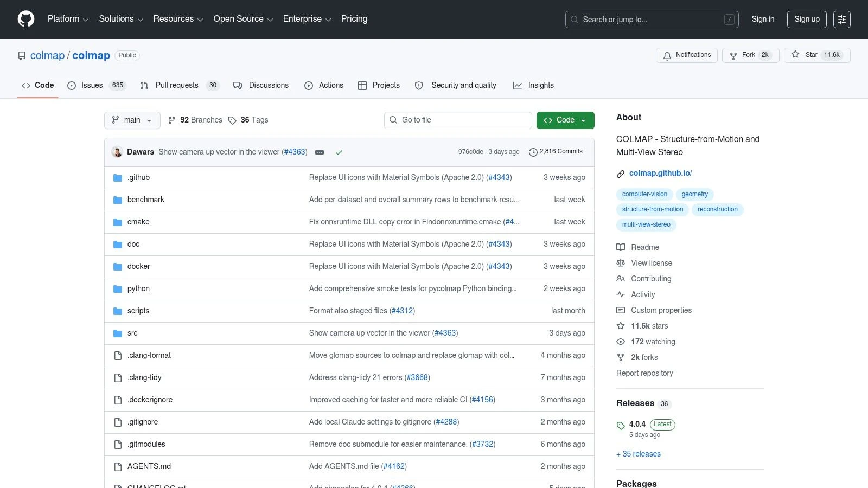Open the .gitmodules file
The width and height of the screenshot is (868, 488).
[x=146, y=444]
